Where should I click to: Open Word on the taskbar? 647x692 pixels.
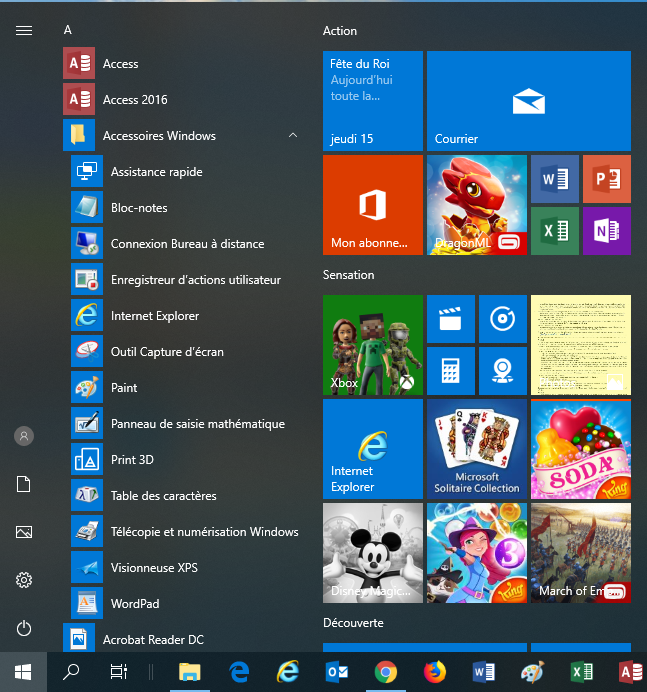coord(484,672)
